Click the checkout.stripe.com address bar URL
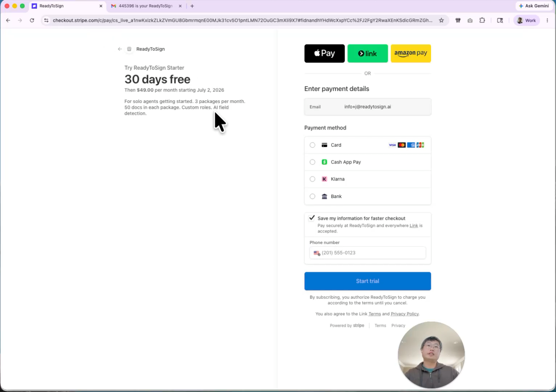The width and height of the screenshot is (556, 392). tap(242, 20)
